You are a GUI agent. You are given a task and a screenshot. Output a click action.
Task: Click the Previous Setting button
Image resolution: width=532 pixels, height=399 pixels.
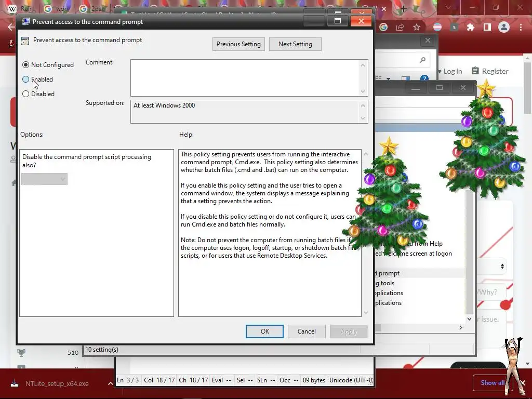point(238,44)
